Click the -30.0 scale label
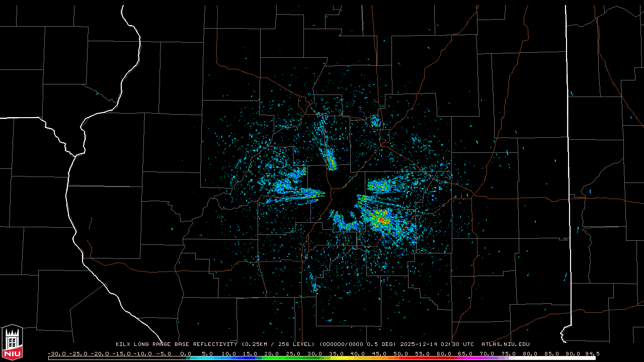The image size is (644, 362). click(x=56, y=353)
